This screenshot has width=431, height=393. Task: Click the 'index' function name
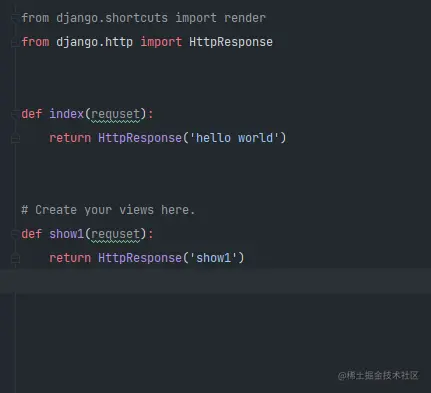click(66, 114)
